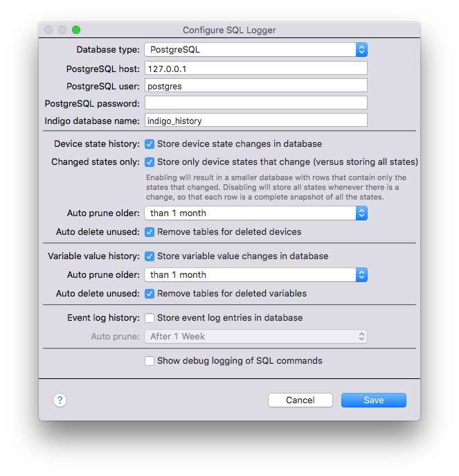Toggle Remove tables for deleted devices
This screenshot has width=459, height=476.
click(150, 232)
